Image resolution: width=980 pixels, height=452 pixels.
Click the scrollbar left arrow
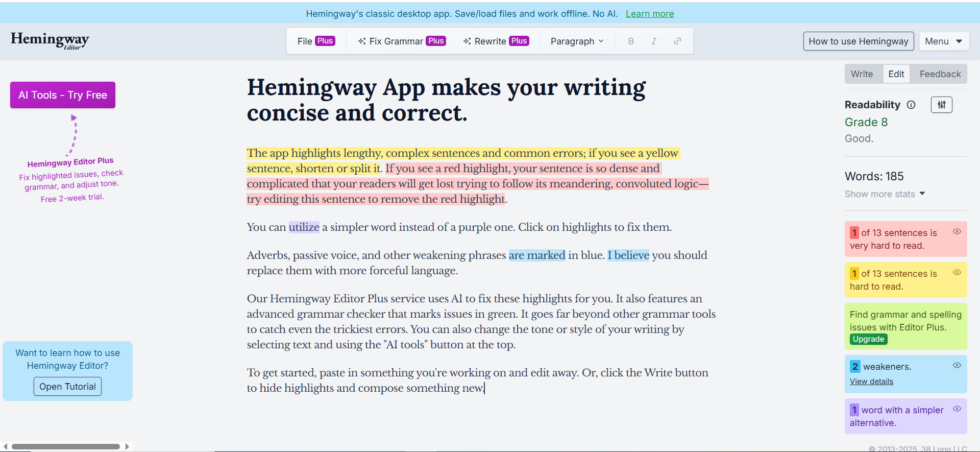pos(5,446)
